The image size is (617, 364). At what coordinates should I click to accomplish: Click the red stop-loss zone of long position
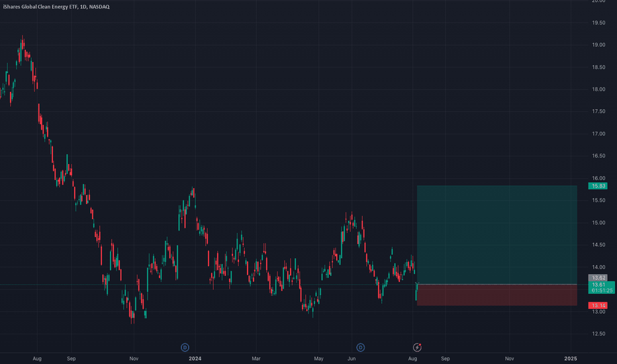tap(497, 295)
